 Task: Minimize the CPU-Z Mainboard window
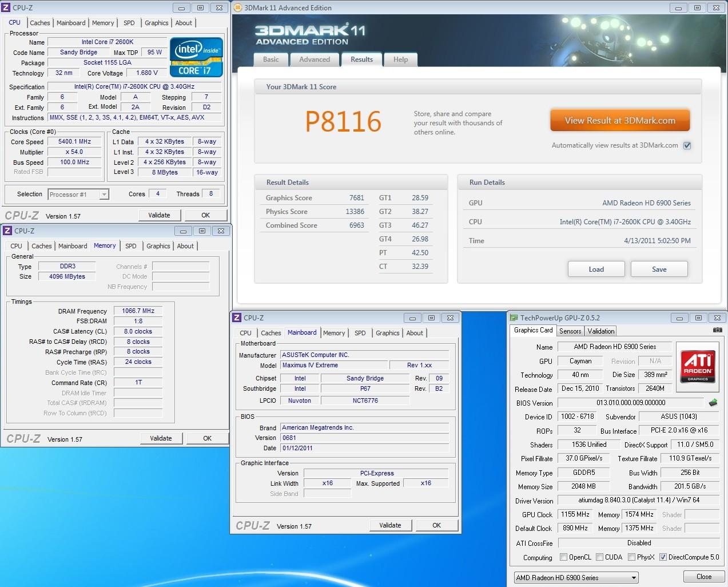tap(412, 318)
